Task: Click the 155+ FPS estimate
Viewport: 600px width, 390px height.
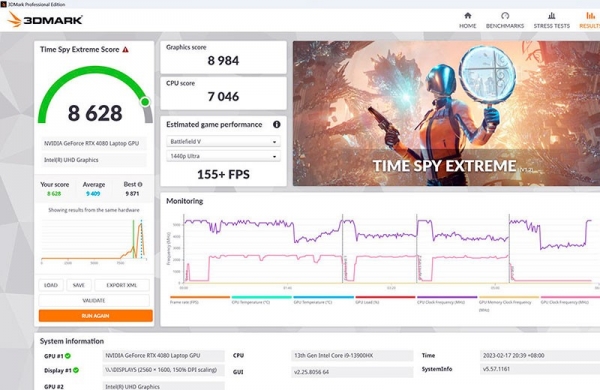Action: click(x=223, y=175)
